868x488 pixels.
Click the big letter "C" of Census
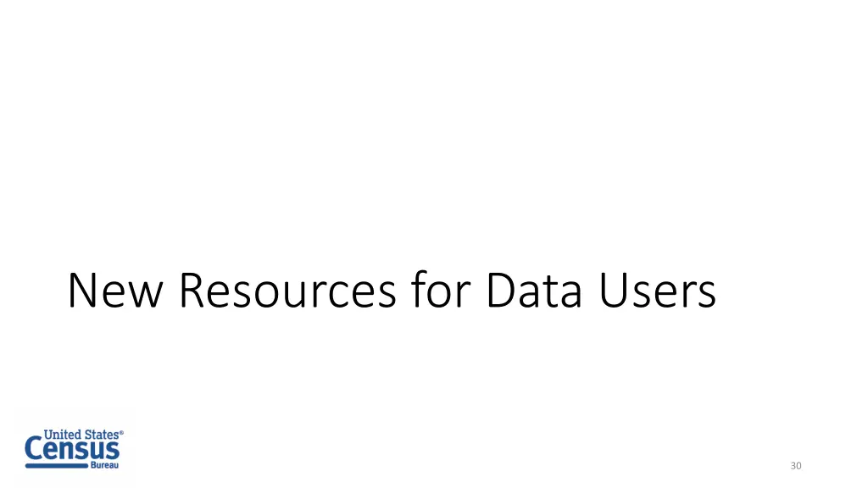click(x=35, y=449)
